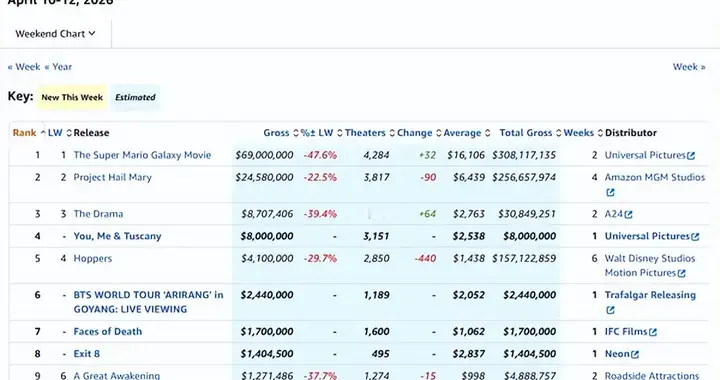Open the Neon distributor link
This screenshot has height=380, width=720.
pos(617,354)
